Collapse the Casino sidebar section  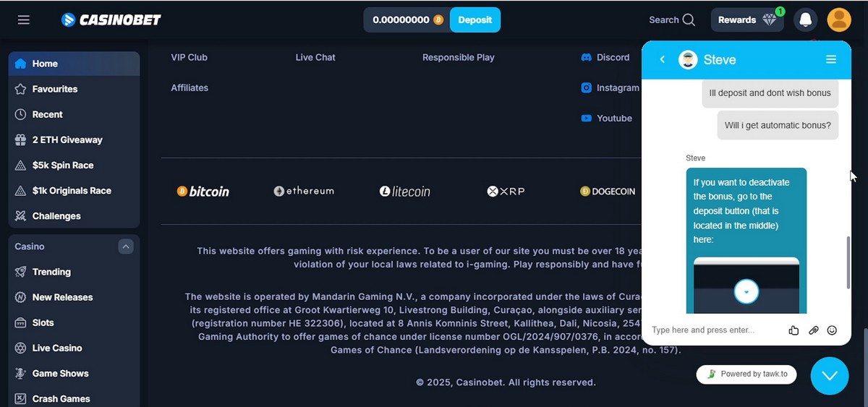click(x=126, y=247)
